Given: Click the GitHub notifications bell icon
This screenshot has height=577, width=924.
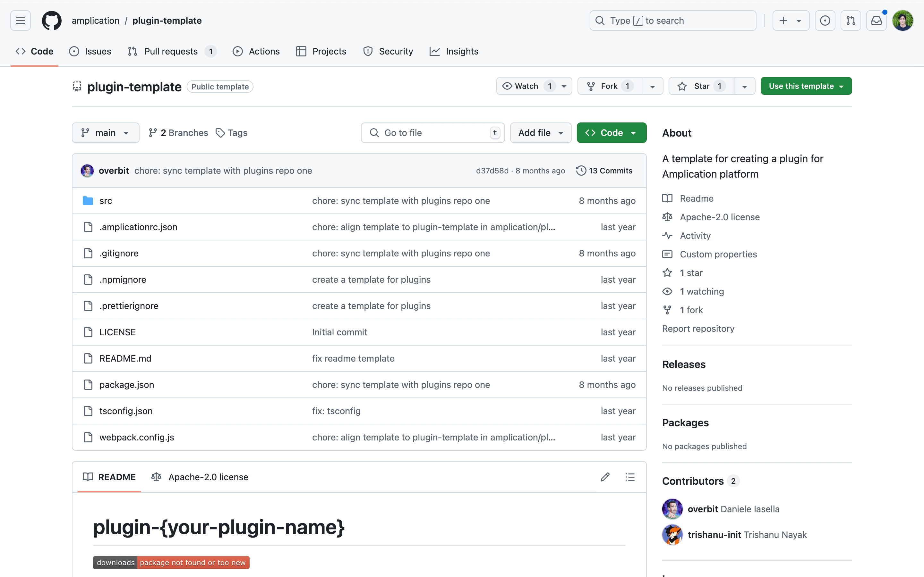Looking at the screenshot, I should pyautogui.click(x=876, y=21).
